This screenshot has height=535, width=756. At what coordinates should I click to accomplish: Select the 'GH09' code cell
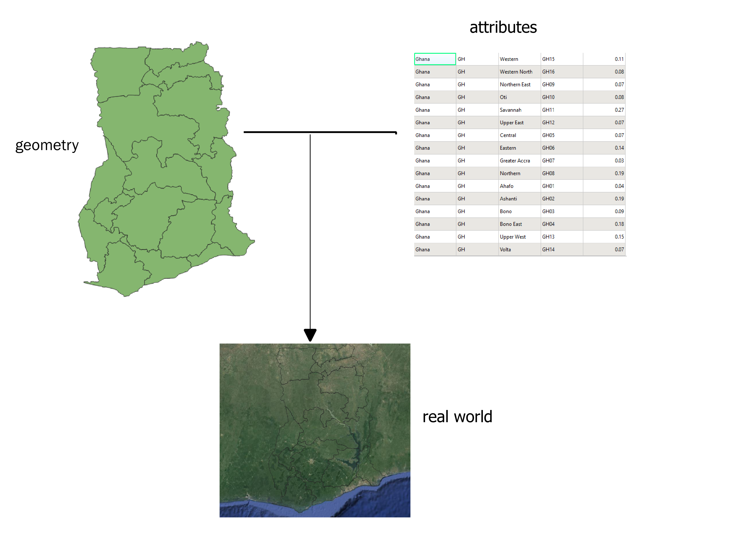pos(562,84)
